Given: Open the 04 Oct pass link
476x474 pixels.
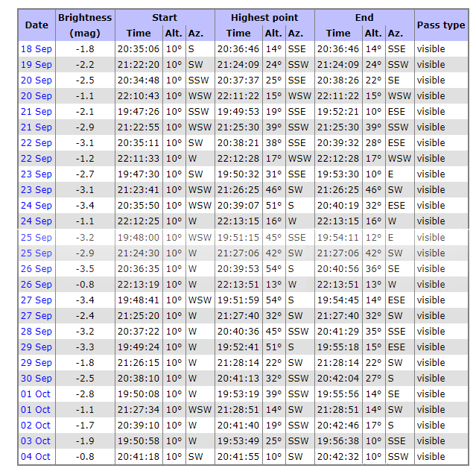Looking at the screenshot, I should pyautogui.click(x=36, y=457).
